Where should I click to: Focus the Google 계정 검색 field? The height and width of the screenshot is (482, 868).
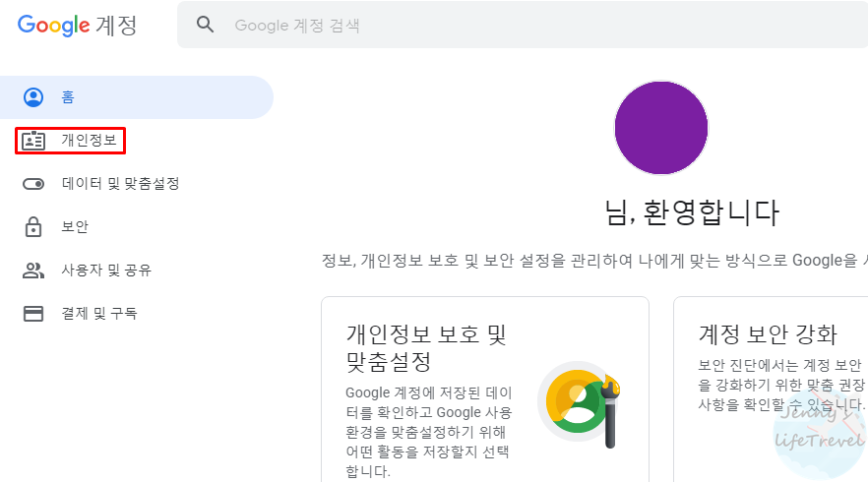pos(523,25)
